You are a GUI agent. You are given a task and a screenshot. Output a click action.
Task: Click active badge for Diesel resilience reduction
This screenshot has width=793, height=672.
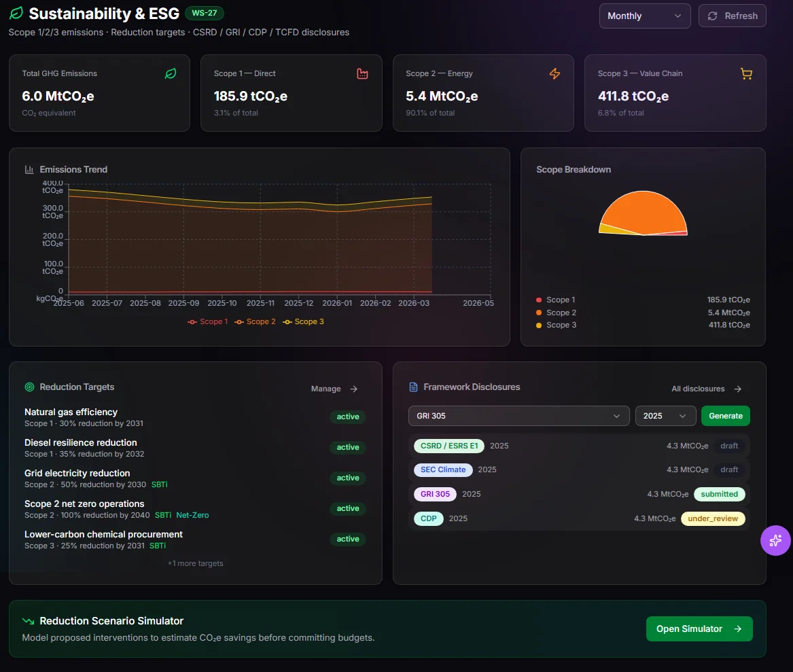(348, 448)
